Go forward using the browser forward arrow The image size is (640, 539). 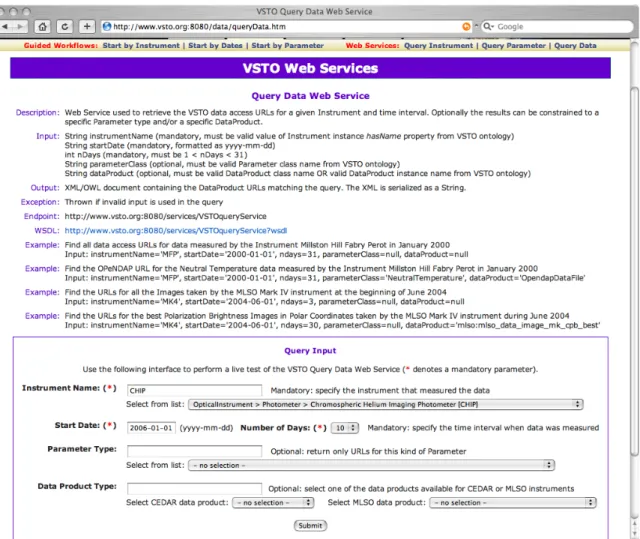coord(20,27)
